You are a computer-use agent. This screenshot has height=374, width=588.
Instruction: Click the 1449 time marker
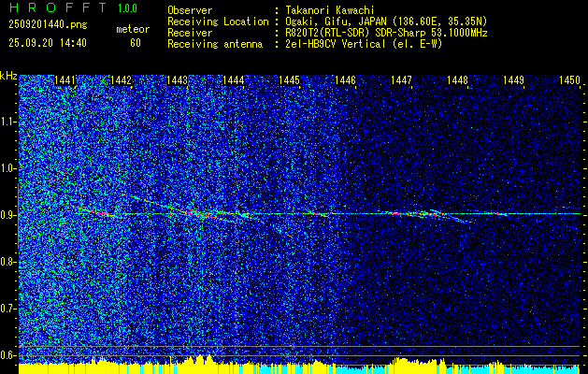[x=513, y=79]
